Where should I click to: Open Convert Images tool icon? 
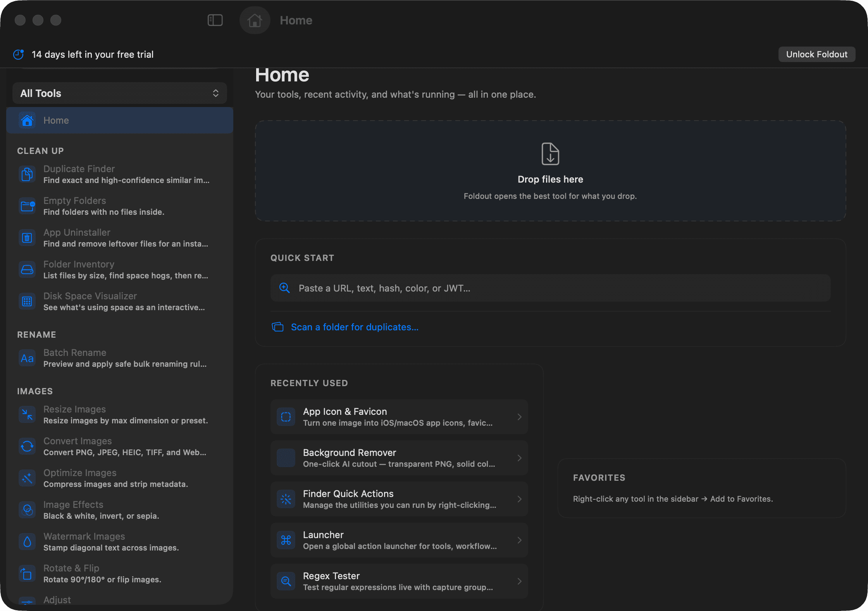[27, 446]
